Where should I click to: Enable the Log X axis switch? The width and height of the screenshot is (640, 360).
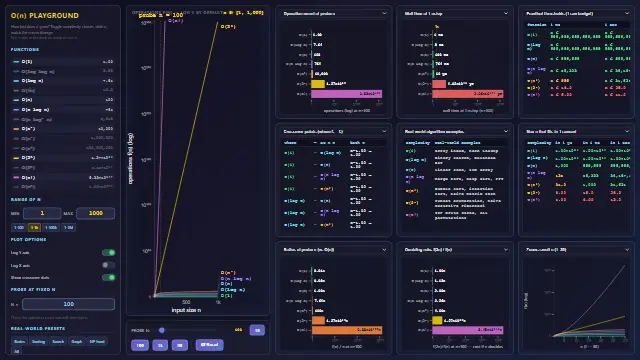pyautogui.click(x=109, y=265)
